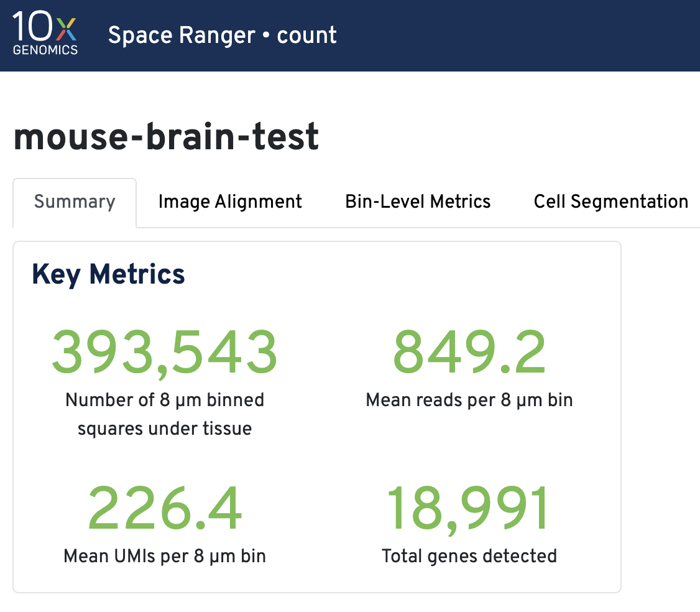Click the Space Ranger title text
This screenshot has width=700, height=612.
(x=182, y=35)
